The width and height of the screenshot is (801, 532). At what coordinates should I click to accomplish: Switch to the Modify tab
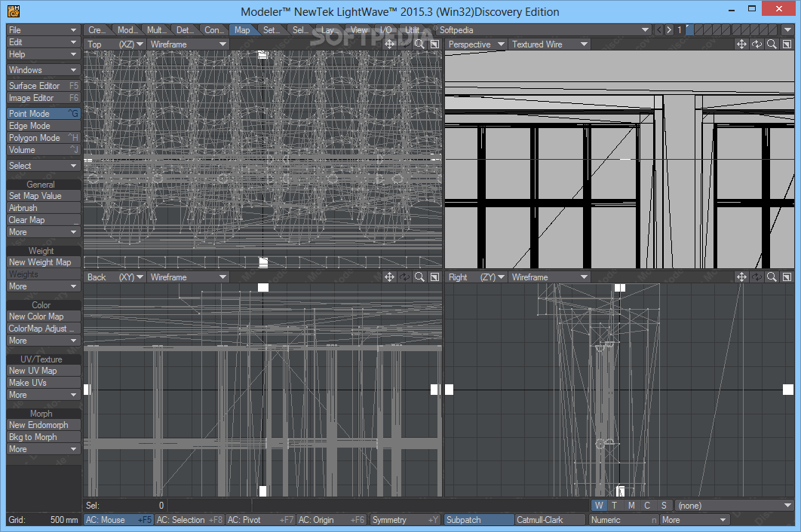pyautogui.click(x=127, y=30)
